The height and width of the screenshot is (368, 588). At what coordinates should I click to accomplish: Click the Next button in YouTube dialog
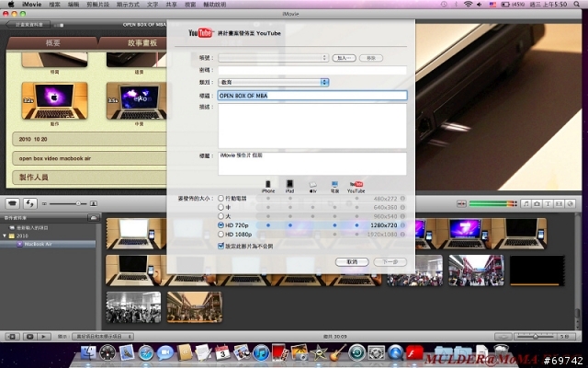coord(390,261)
